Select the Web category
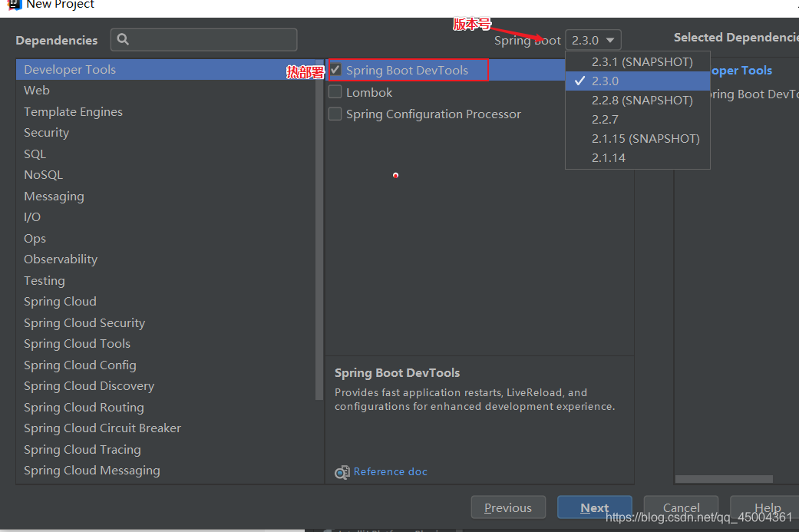 (166, 90)
